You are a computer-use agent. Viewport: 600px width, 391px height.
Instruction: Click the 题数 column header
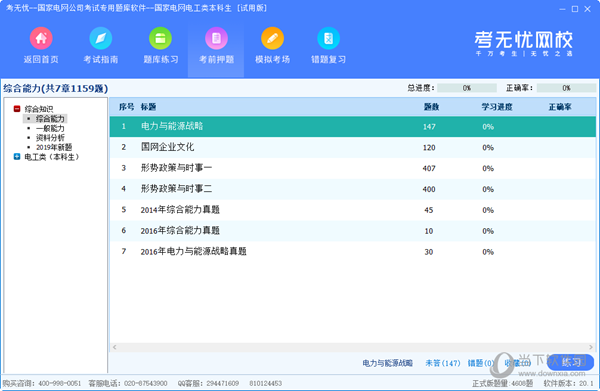point(431,107)
